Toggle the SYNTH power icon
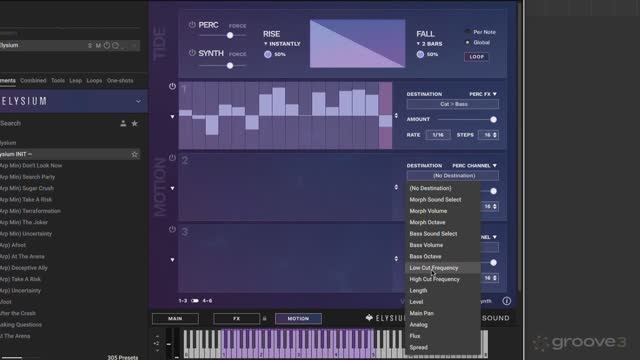Viewport: 640px width, 360px height. click(x=192, y=53)
